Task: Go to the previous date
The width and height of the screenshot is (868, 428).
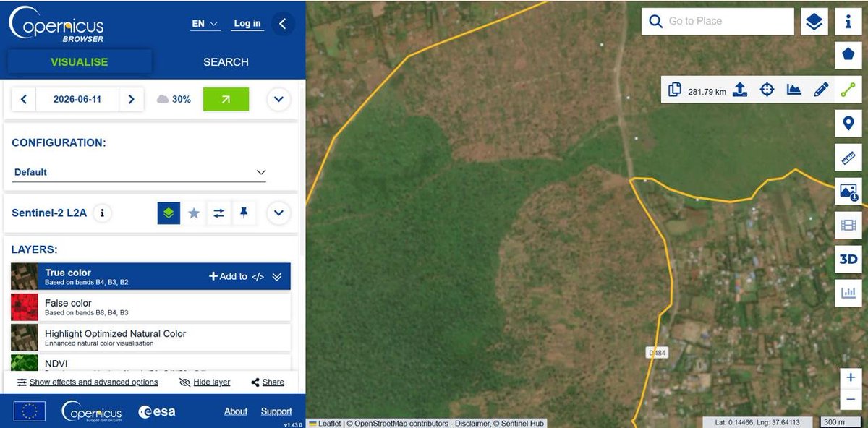Action: pos(24,99)
